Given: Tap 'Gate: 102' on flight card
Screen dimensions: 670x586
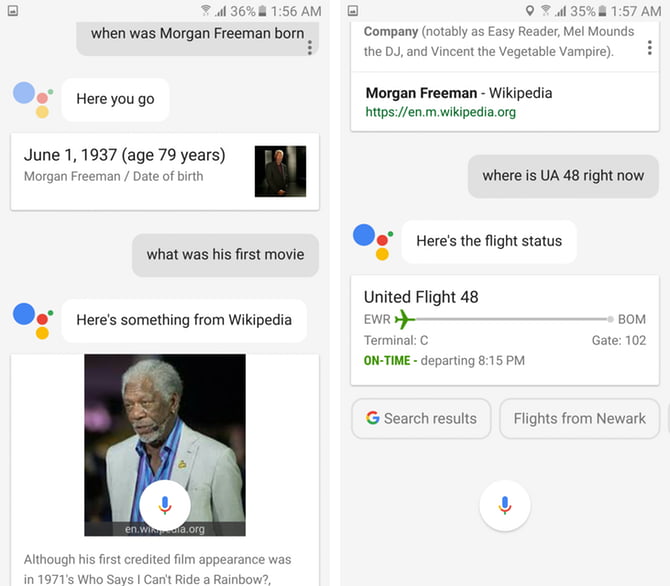Looking at the screenshot, I should pos(619,341).
